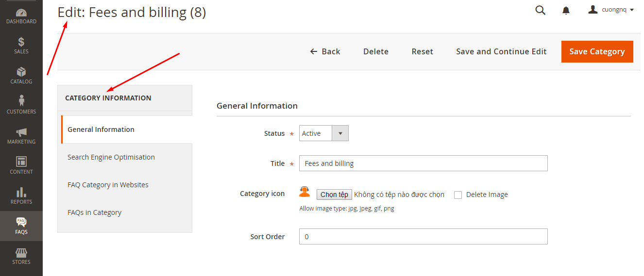Tick the Delete Image checkbox

[458, 195]
